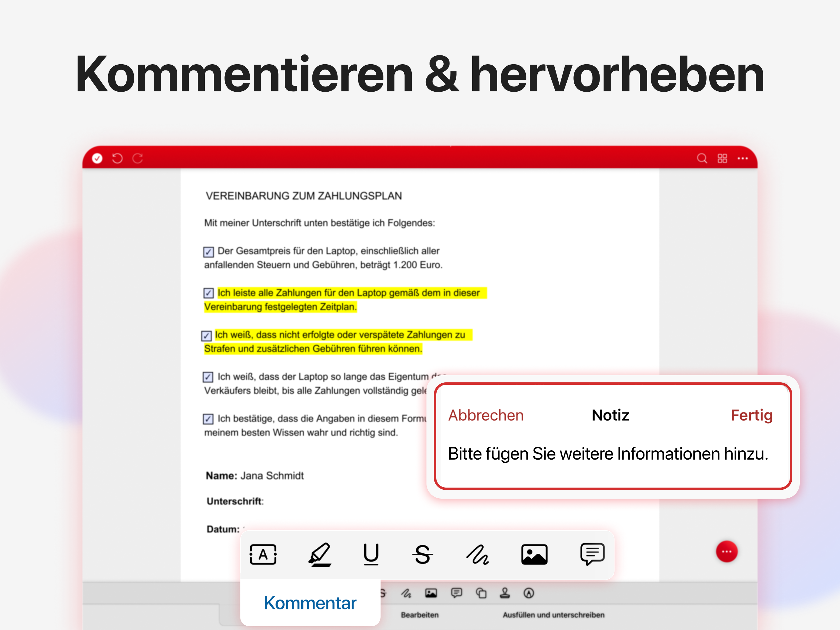840x630 pixels.
Task: Choose the circled pen-tip icon in small bottom toolbar
Action: [x=529, y=593]
